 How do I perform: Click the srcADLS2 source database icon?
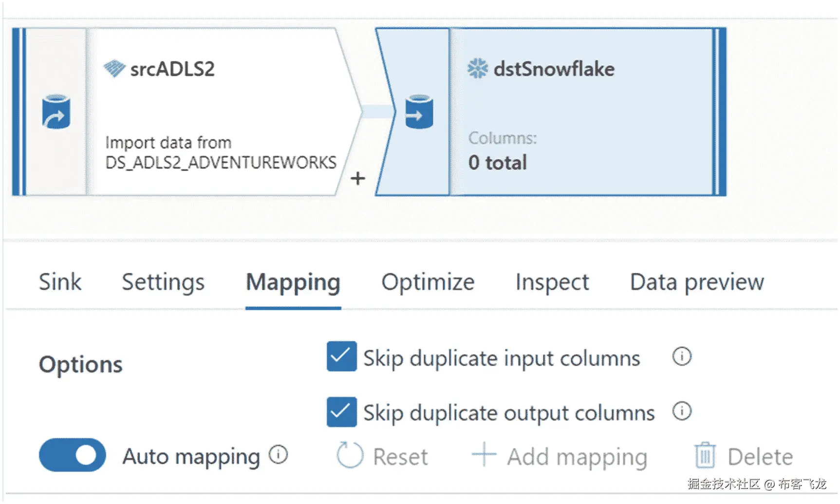[56, 112]
